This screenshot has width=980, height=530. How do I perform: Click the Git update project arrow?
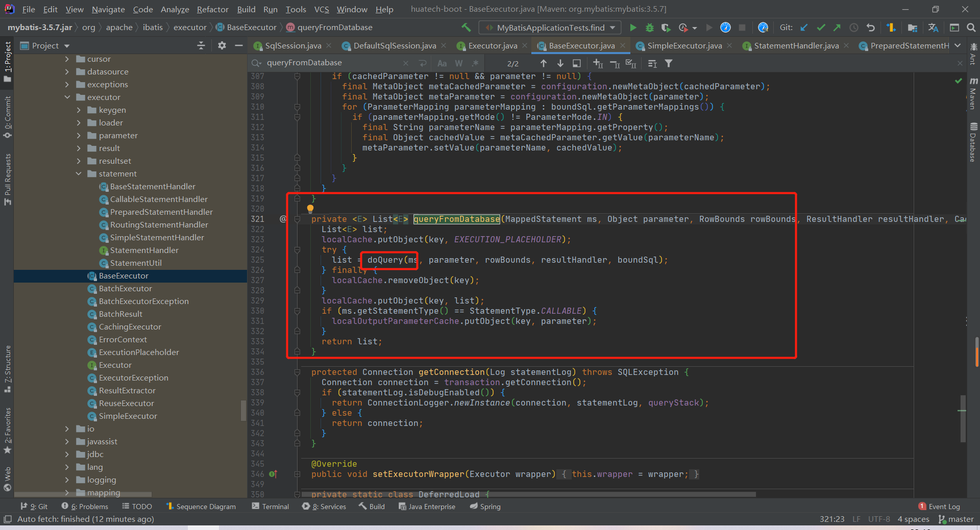804,28
